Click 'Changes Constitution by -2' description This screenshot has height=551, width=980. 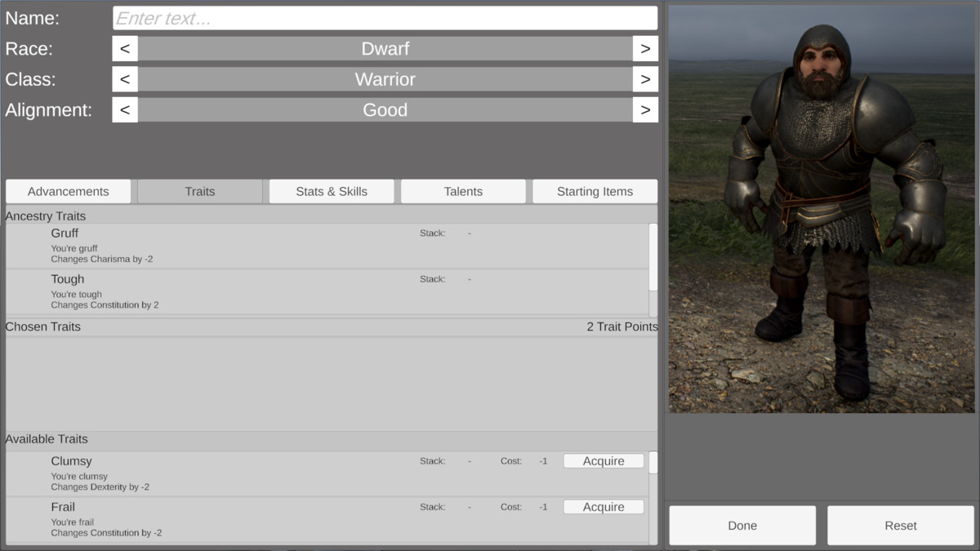(106, 533)
